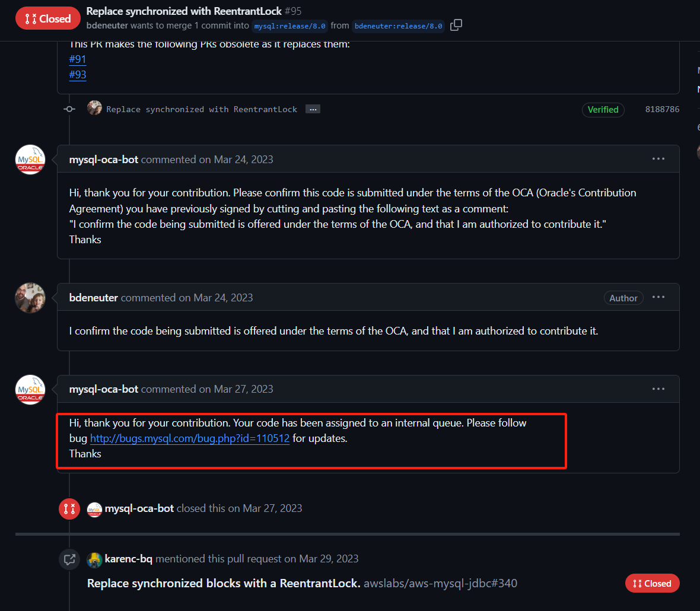
Task: Click the Author label badge
Action: [623, 298]
